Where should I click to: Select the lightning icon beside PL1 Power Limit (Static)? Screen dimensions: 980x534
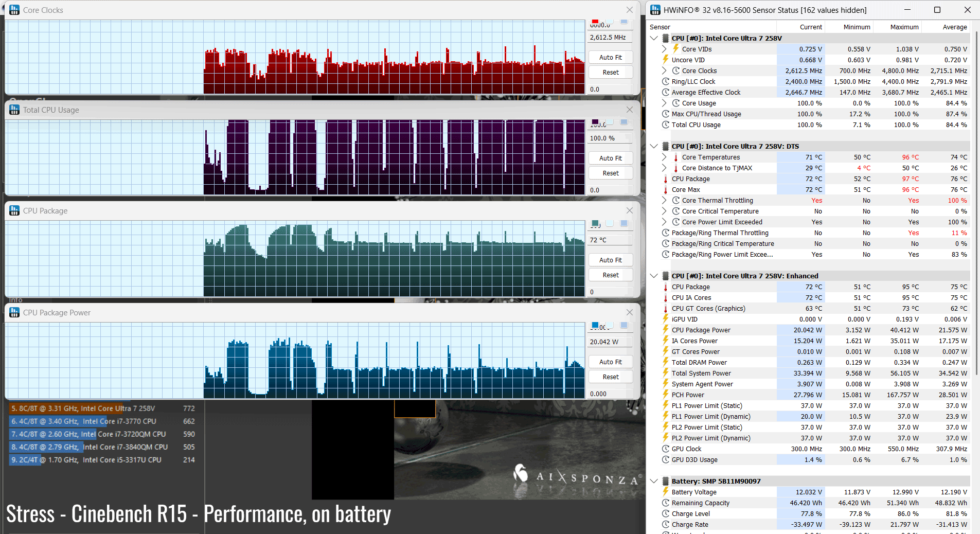tap(666, 405)
